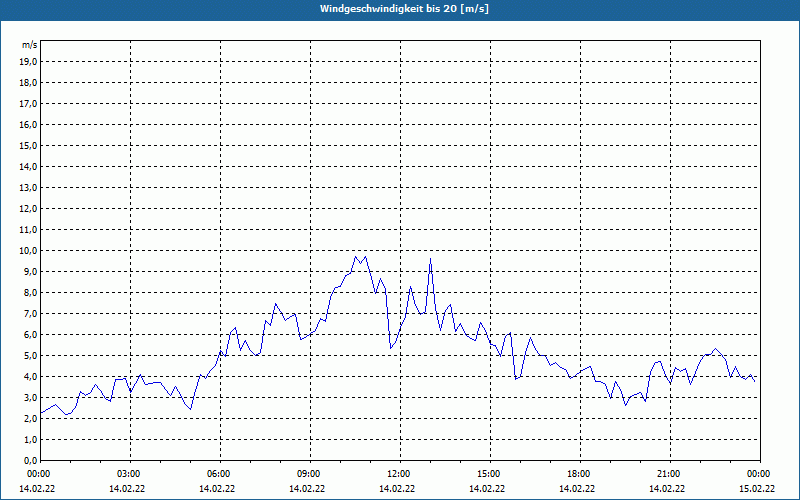Viewport: 800px width, 500px height.
Task: Click the 5,0 value on the y-axis
Action: (29, 355)
